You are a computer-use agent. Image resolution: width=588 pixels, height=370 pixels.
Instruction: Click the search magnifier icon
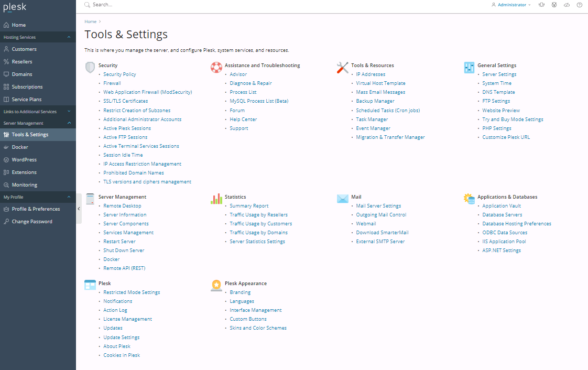(87, 5)
